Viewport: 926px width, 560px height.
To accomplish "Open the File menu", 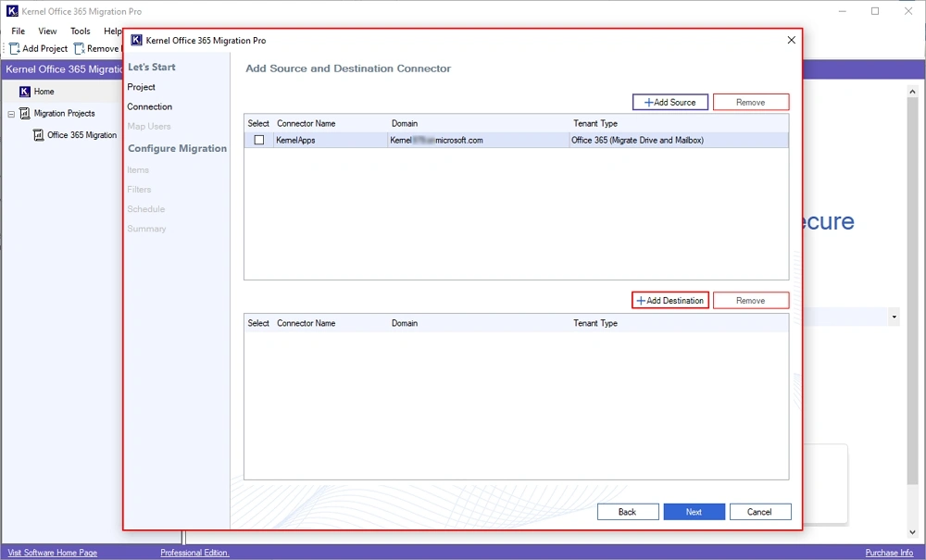I will [x=19, y=31].
